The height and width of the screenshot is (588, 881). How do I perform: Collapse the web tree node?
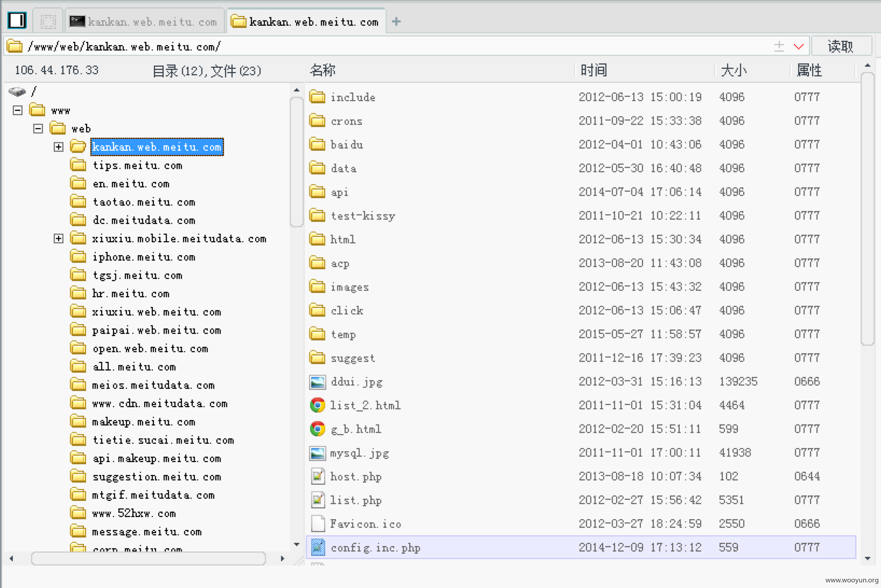[x=38, y=129]
